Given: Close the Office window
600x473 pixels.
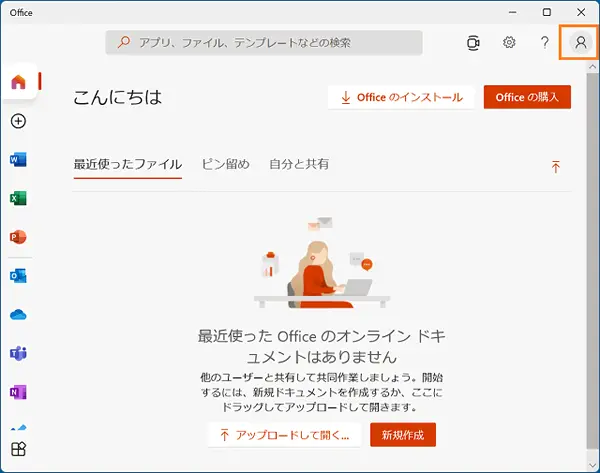Looking at the screenshot, I should click(x=581, y=12).
